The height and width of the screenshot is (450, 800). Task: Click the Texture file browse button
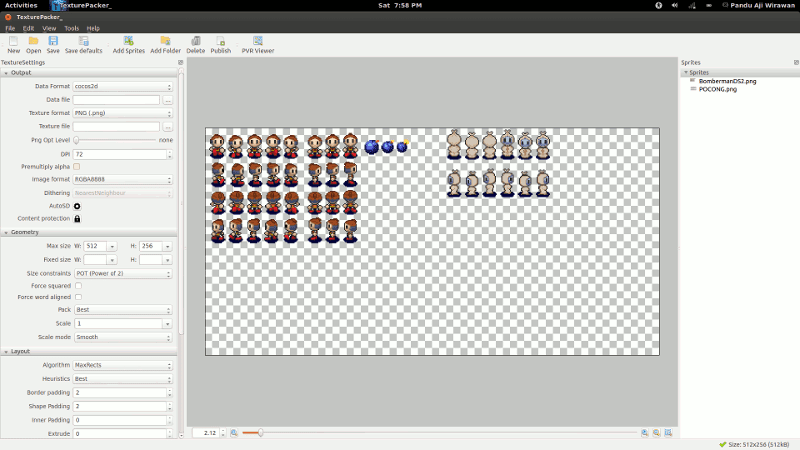[167, 127]
